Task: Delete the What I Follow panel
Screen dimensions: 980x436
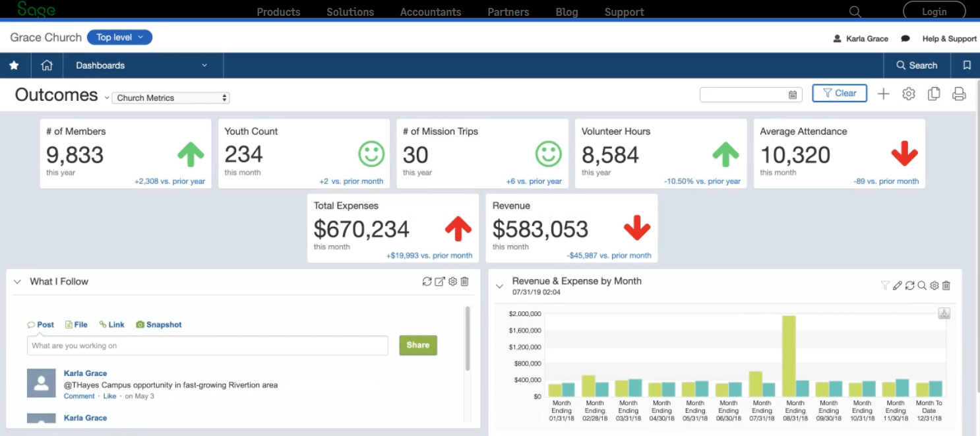Action: coord(464,282)
